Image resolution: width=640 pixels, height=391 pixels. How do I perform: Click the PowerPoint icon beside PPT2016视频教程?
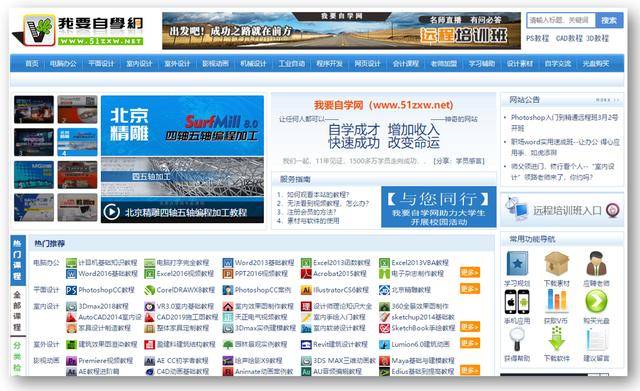tap(228, 273)
